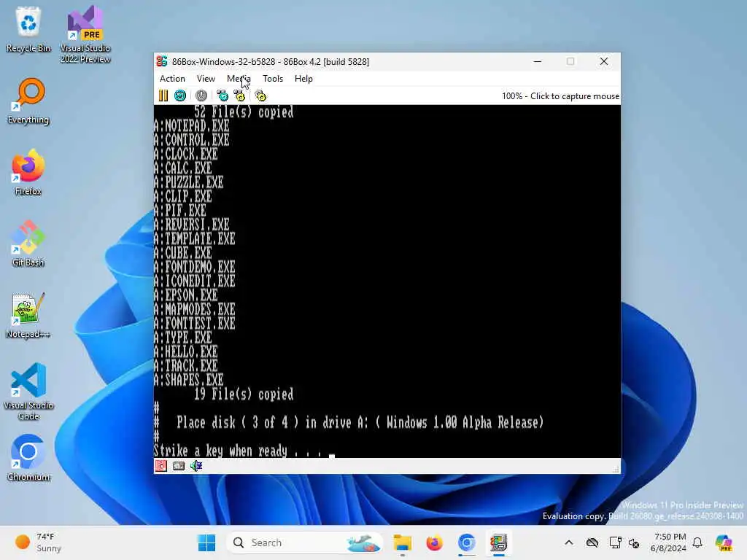747x560 pixels.
Task: Open the notifications bell icon
Action: (697, 542)
